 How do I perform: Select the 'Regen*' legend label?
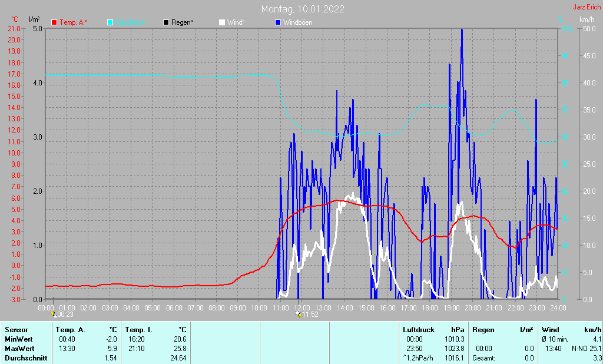(x=182, y=22)
